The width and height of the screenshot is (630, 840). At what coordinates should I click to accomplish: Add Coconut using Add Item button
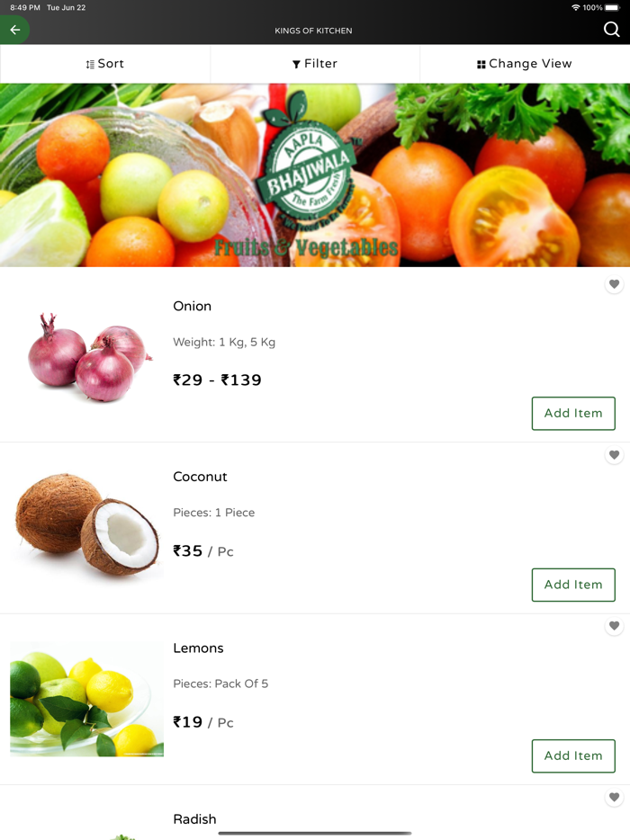573,585
